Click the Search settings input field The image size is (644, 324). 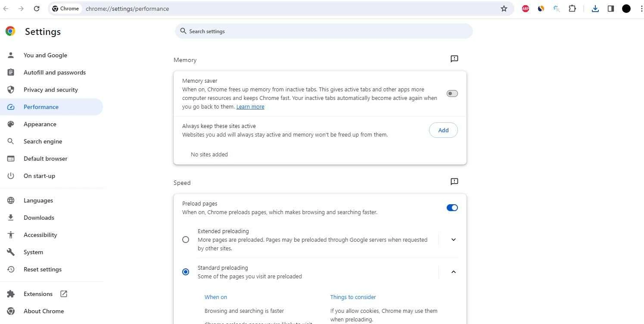(x=324, y=31)
